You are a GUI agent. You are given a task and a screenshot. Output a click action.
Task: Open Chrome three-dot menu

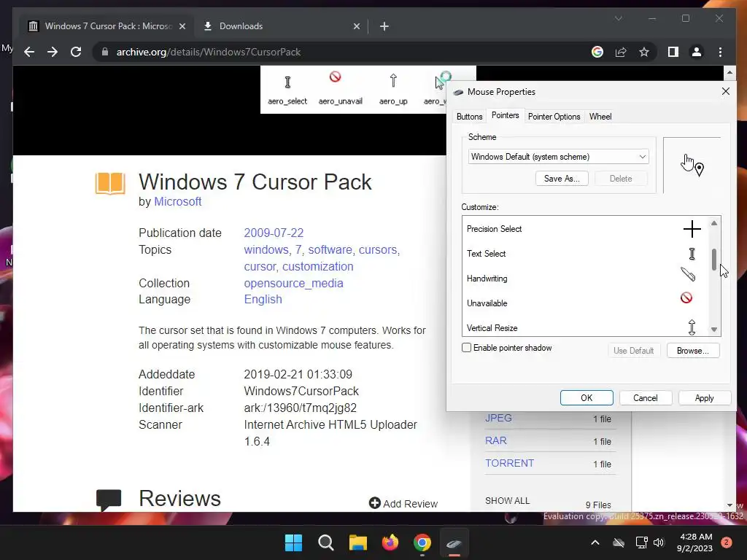pyautogui.click(x=720, y=52)
